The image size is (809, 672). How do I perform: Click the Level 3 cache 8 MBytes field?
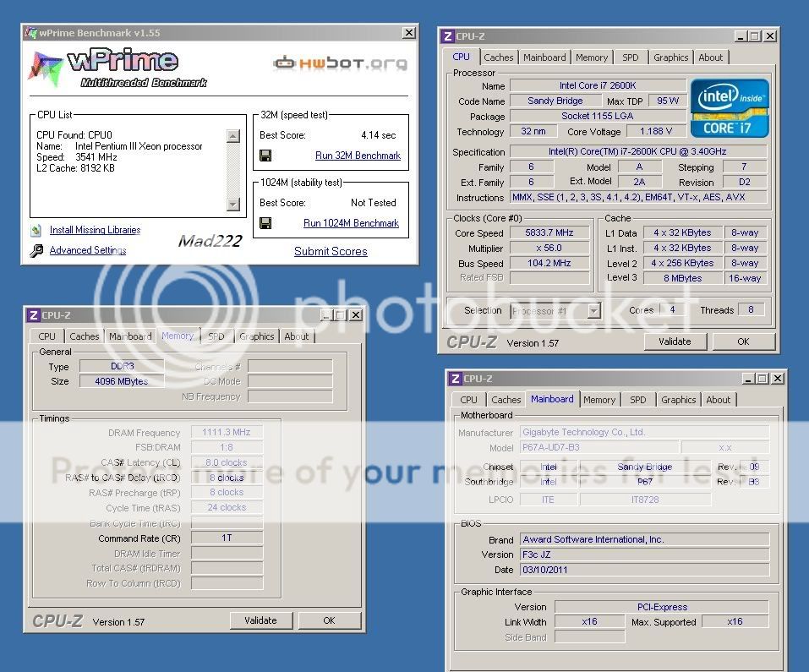pyautogui.click(x=682, y=278)
